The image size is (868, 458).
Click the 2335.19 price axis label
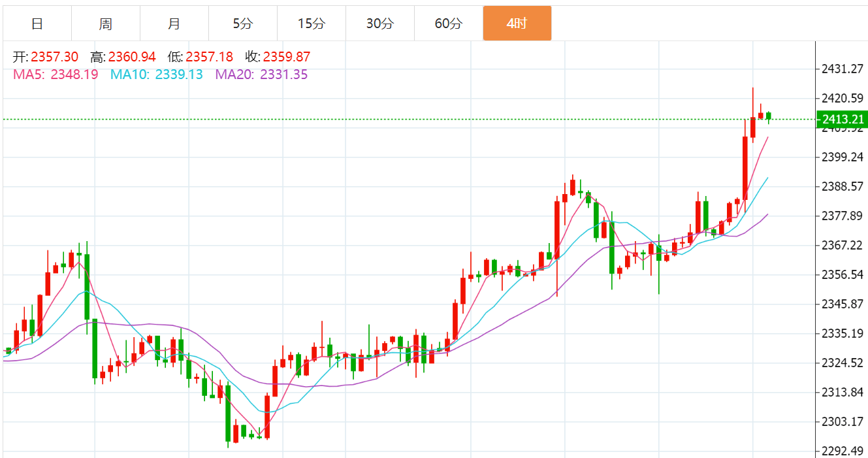pos(843,333)
